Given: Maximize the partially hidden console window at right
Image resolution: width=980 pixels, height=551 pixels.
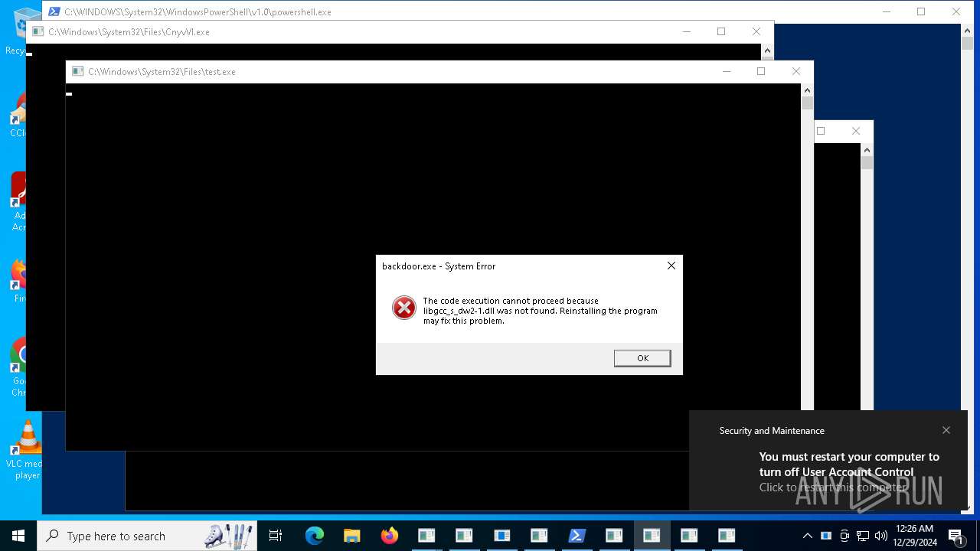Looking at the screenshot, I should pos(821,131).
